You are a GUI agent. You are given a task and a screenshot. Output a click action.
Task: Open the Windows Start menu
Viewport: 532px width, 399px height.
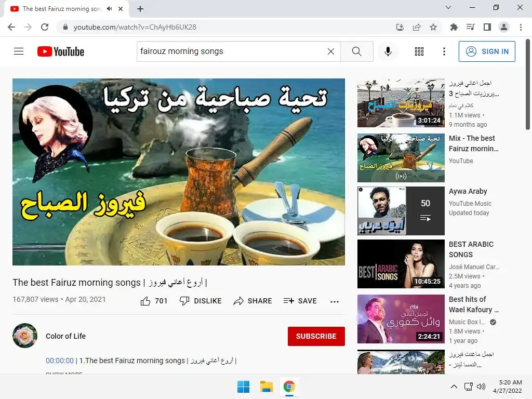click(243, 387)
